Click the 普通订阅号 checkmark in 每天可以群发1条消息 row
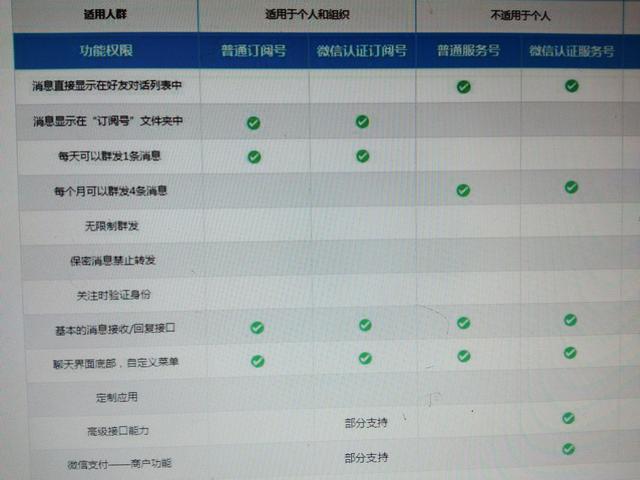640x480 pixels. 254,157
